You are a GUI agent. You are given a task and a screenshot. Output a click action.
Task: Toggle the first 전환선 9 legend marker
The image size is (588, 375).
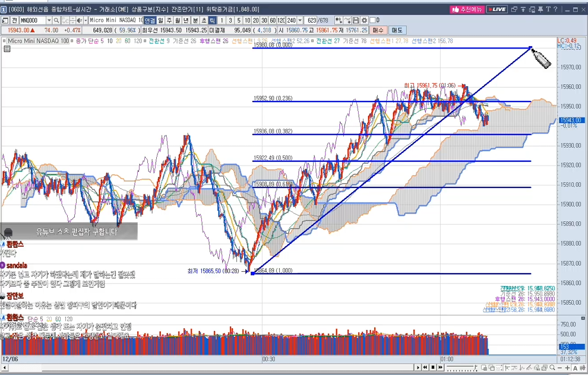[x=146, y=41]
